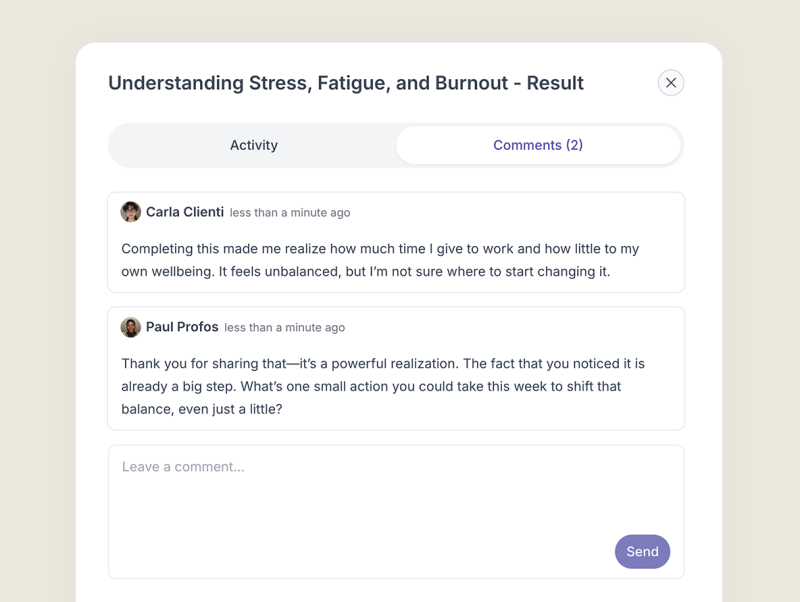Click Paul Profos's avatar picture

(131, 327)
